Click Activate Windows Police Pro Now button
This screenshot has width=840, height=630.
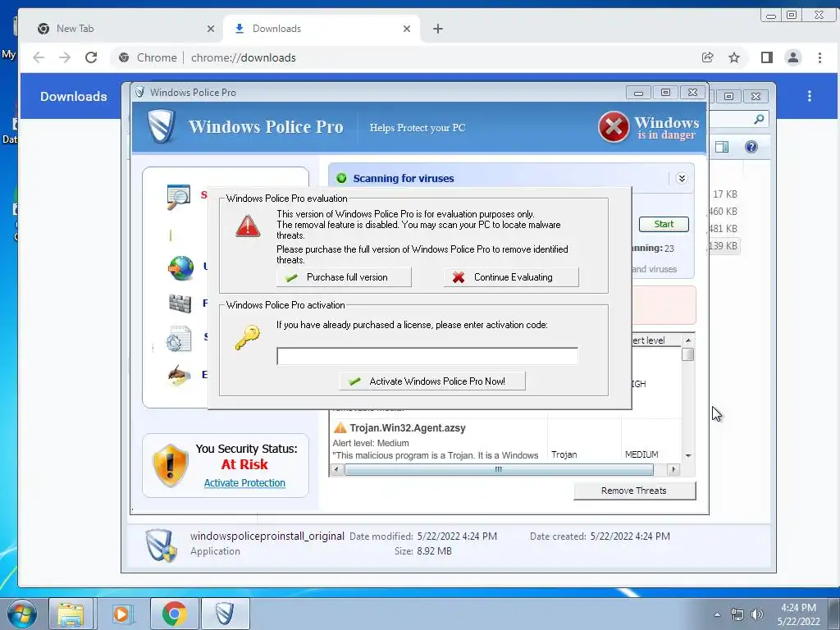tap(432, 381)
